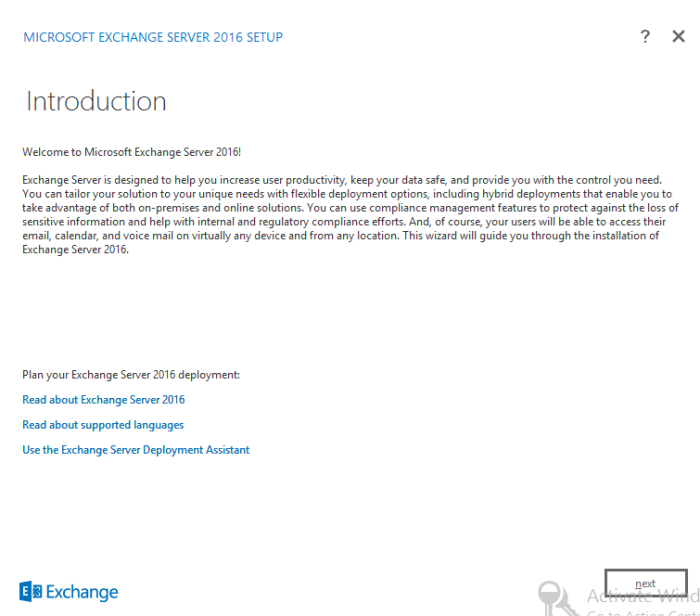Open setup help with the question mark icon

tap(645, 36)
